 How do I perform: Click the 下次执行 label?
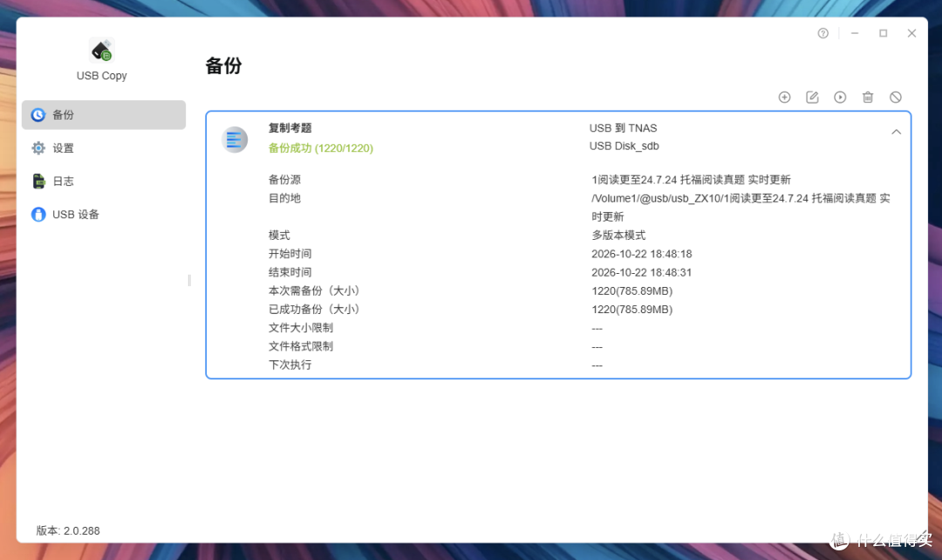click(x=290, y=365)
